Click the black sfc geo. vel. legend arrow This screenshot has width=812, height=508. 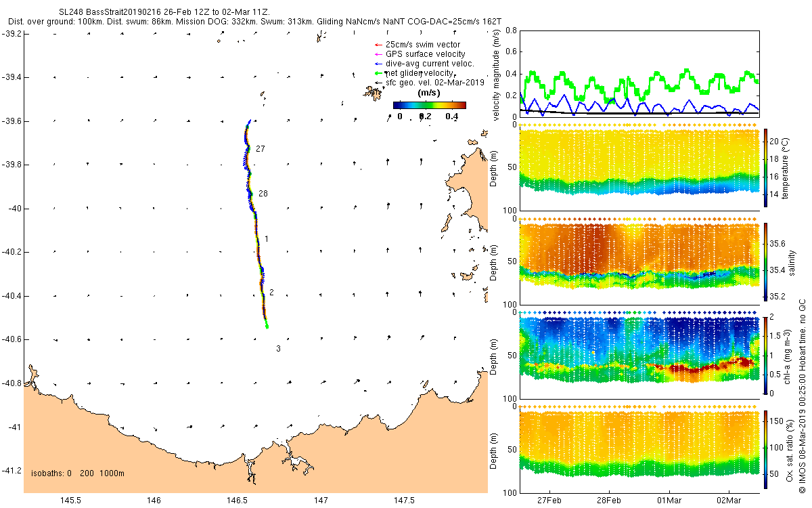(378, 83)
